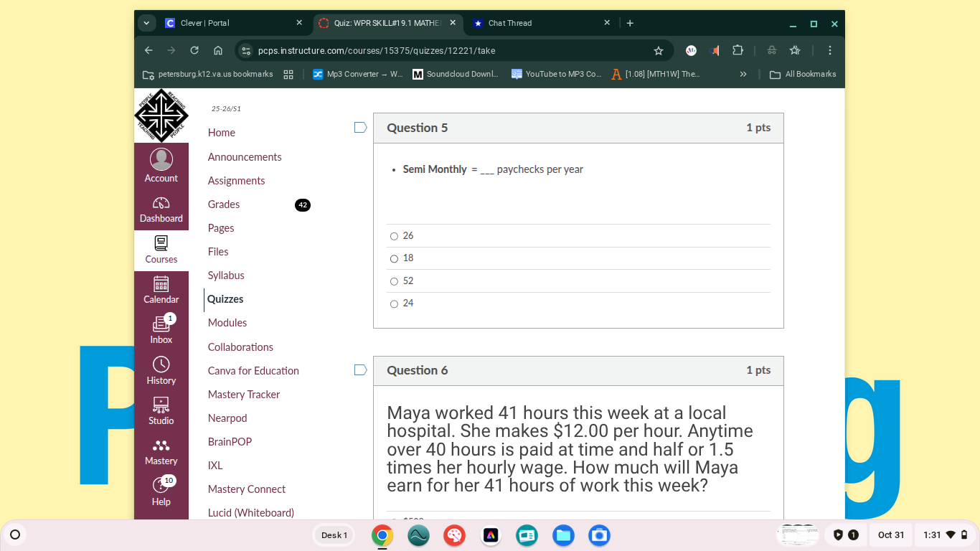
Task: Launch the Camera app from the shelf
Action: pos(599,535)
